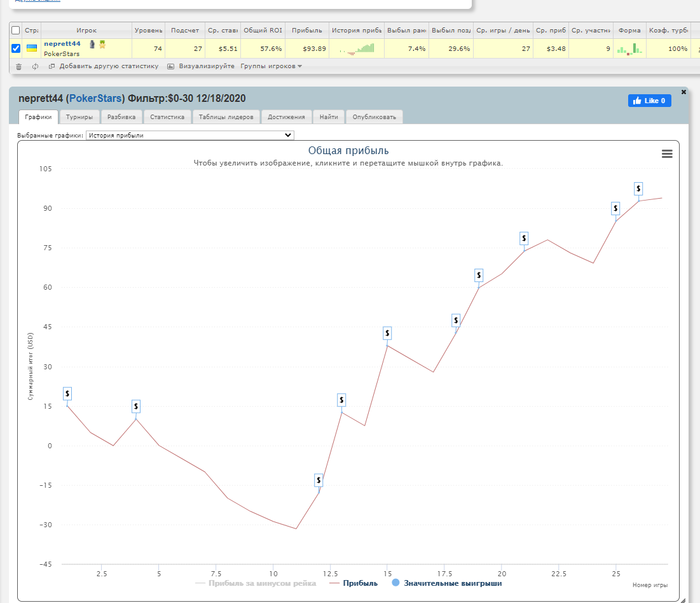The width and height of the screenshot is (700, 603).
Task: Open the История прибыли chart dropdown
Action: (190, 135)
